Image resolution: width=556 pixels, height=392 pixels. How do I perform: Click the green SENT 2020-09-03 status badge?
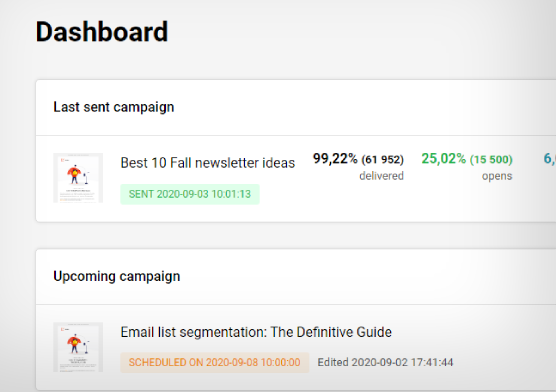click(190, 194)
